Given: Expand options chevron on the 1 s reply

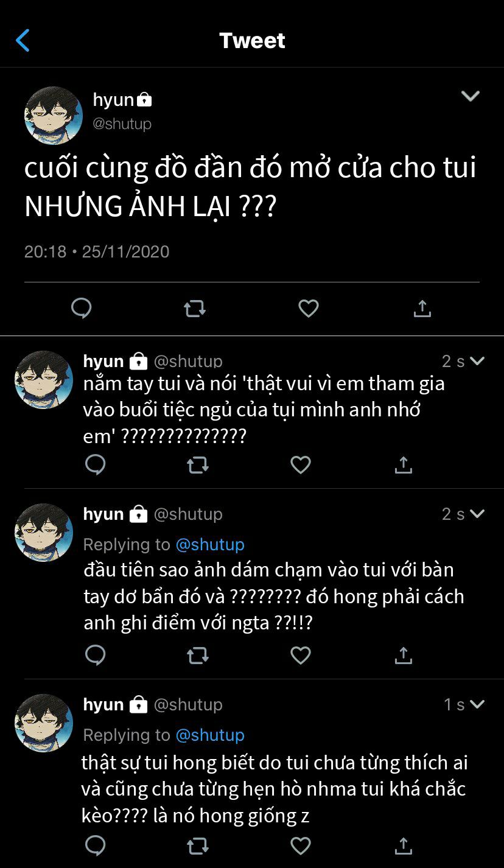Looking at the screenshot, I should [477, 704].
